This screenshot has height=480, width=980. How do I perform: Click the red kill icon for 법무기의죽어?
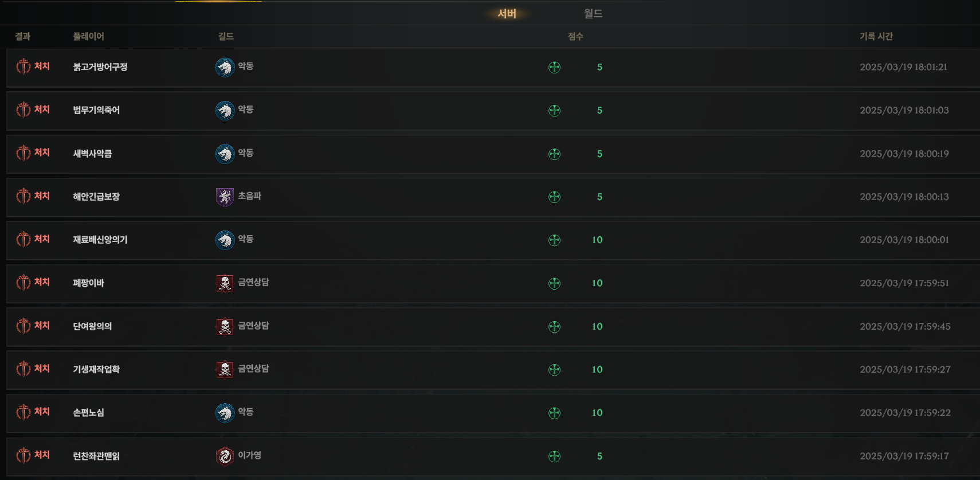23,110
